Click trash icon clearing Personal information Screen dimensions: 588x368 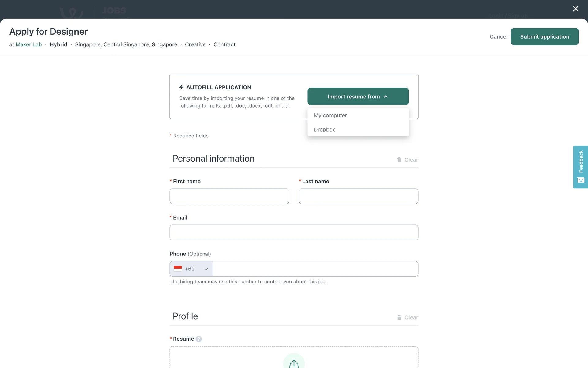coord(399,160)
